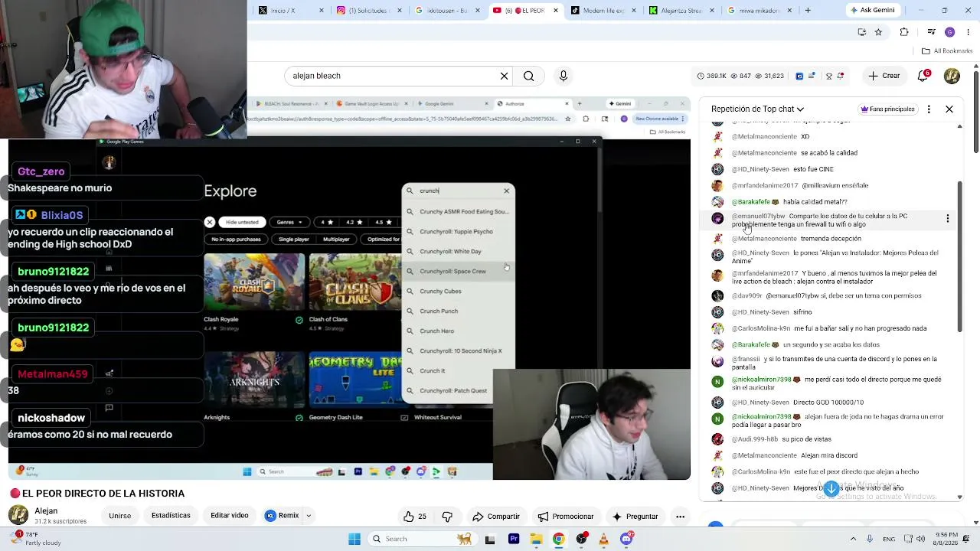Jump to latest chat messages arrow
The width and height of the screenshot is (980, 551).
[831, 488]
